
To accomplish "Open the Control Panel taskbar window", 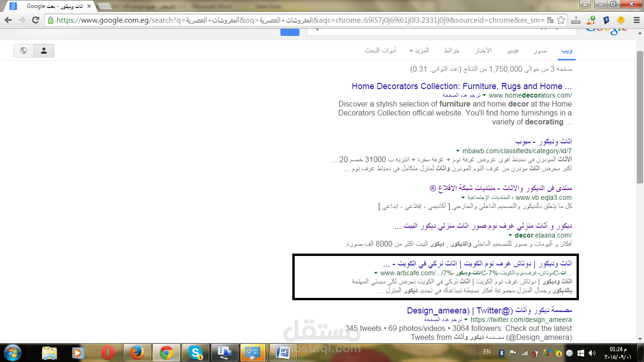I will pyautogui.click(x=254, y=352).
